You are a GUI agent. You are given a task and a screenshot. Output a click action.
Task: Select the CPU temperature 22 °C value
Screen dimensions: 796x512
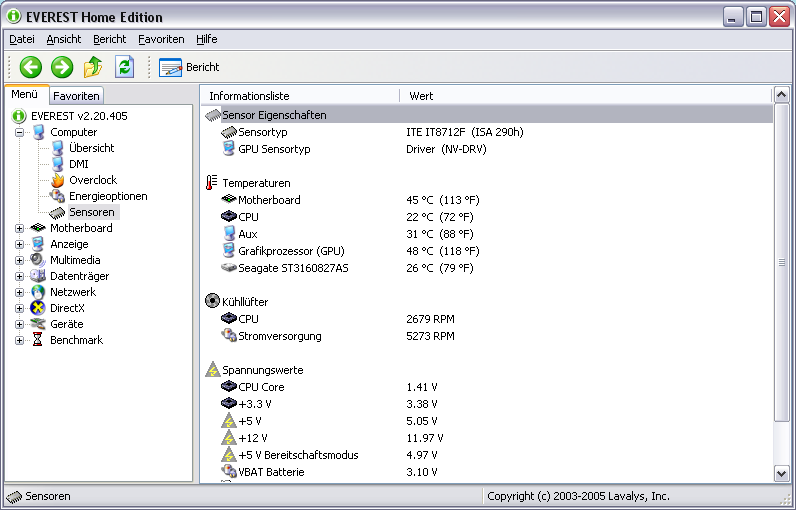click(440, 217)
